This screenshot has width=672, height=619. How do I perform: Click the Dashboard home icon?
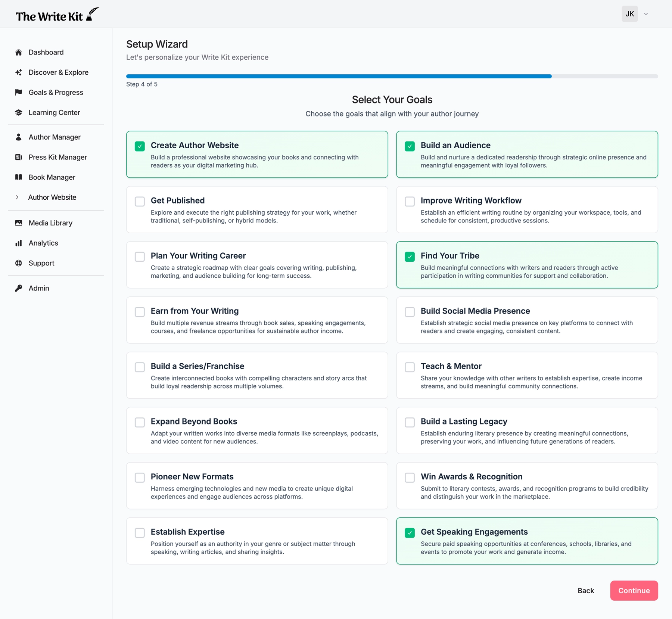[18, 52]
